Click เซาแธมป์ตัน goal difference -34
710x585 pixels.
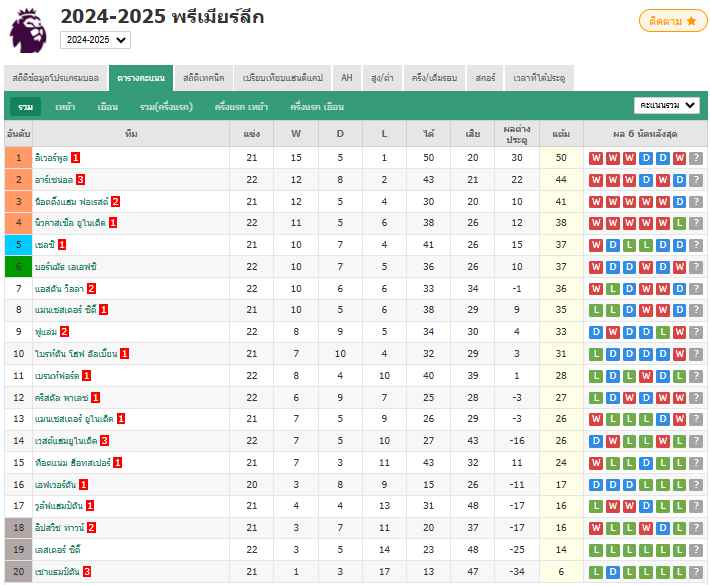tap(517, 572)
